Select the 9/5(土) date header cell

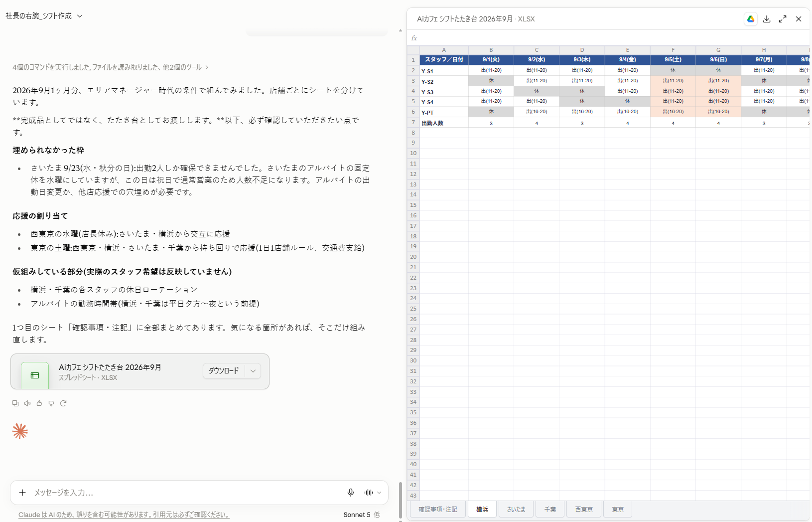673,59
